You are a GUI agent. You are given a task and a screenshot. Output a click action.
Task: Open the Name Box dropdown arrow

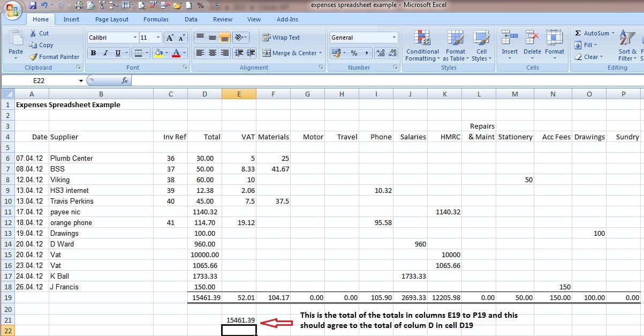(81, 81)
